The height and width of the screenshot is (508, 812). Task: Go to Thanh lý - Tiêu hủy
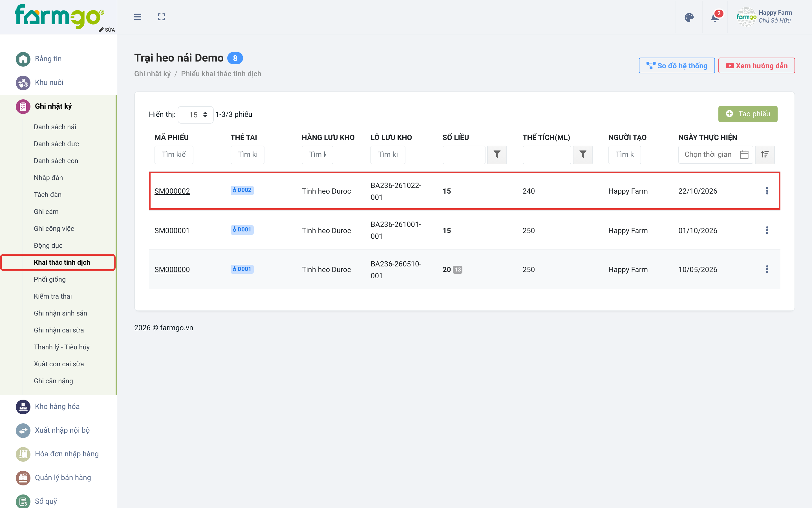(x=62, y=347)
